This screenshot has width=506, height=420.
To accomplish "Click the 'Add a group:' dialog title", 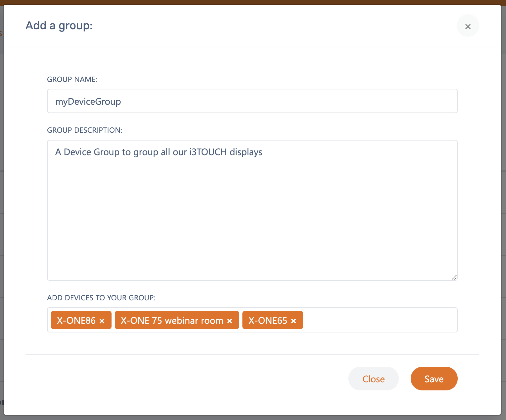I will click(x=59, y=26).
